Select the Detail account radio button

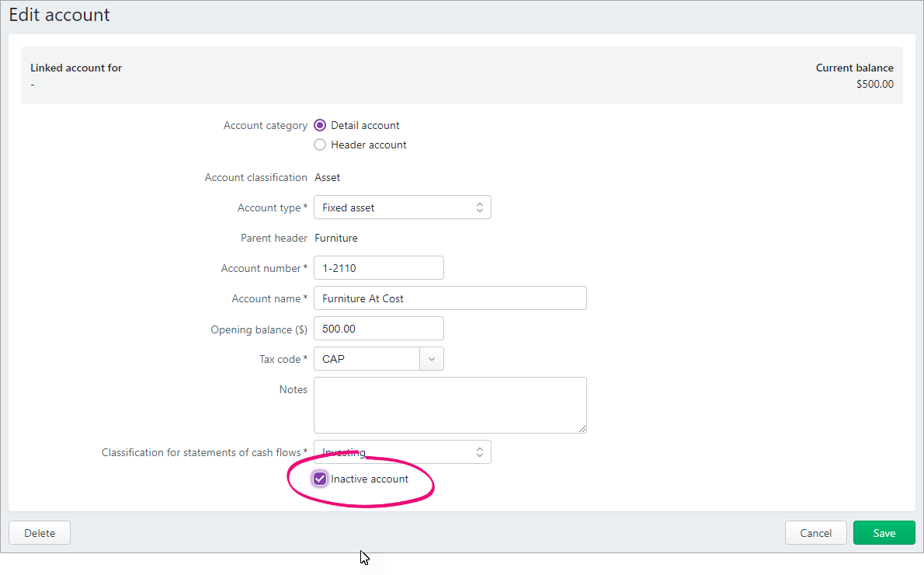(x=320, y=125)
